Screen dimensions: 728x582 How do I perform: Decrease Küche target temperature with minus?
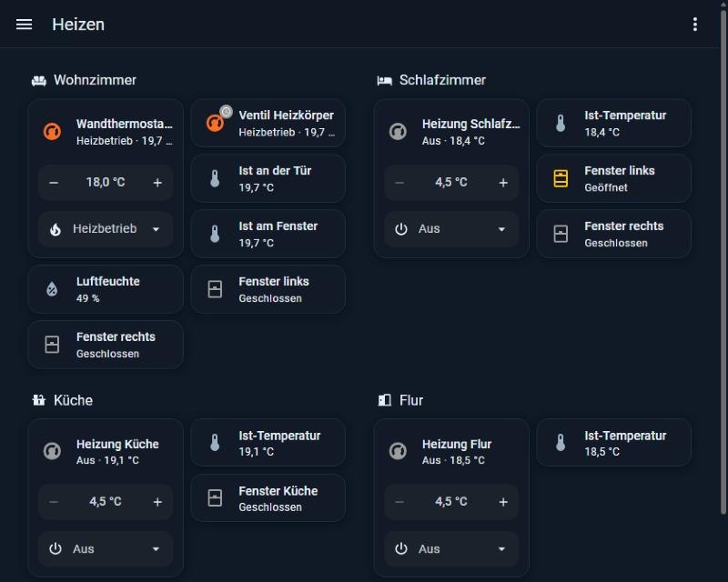54,502
